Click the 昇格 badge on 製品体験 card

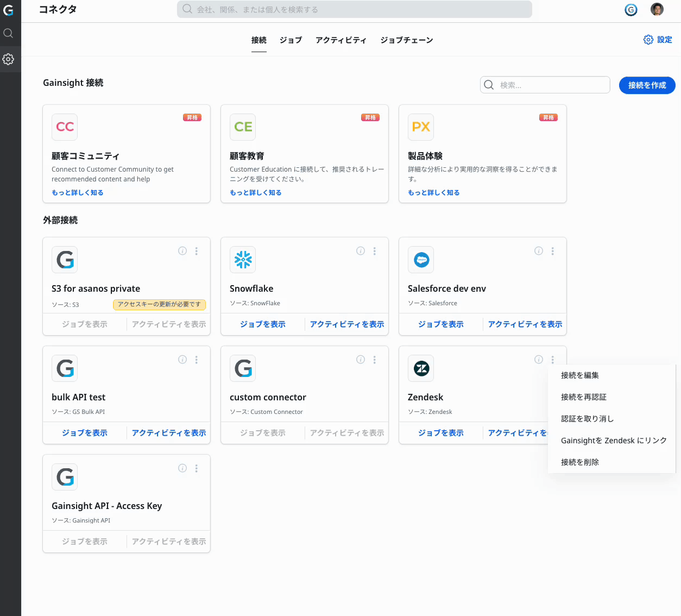pos(548,117)
